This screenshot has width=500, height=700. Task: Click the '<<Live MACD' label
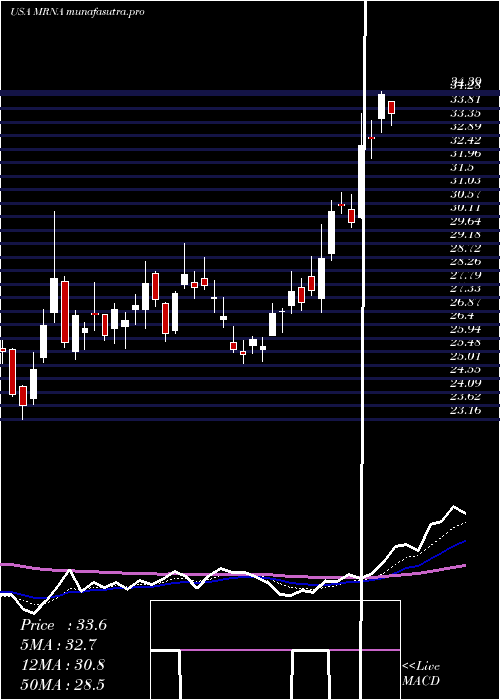point(421,674)
